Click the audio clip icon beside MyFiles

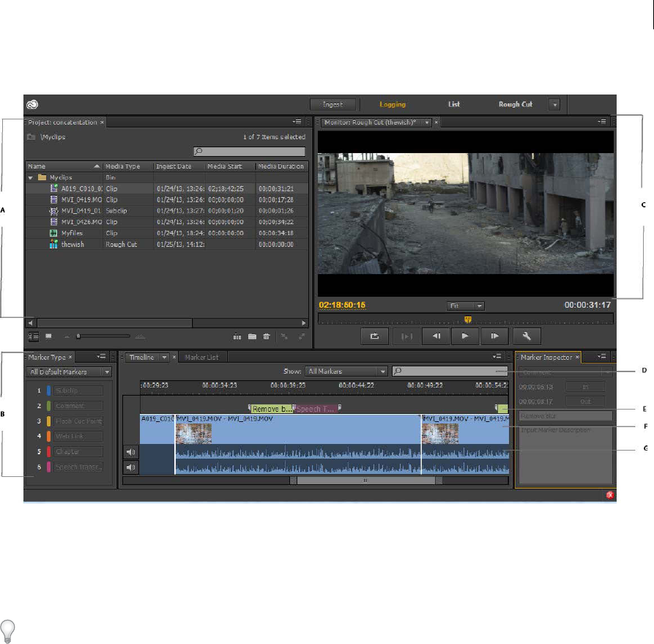pos(53,233)
